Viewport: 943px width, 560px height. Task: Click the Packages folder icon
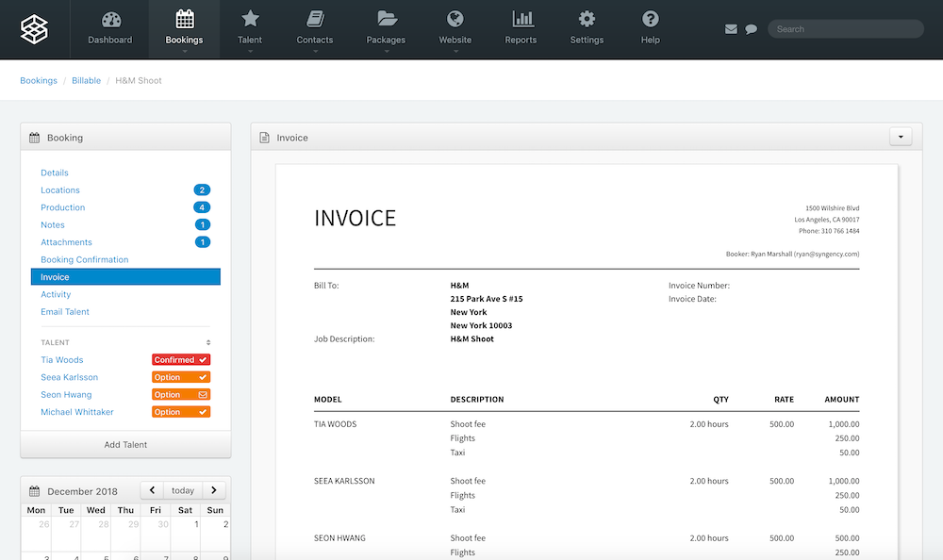(387, 19)
